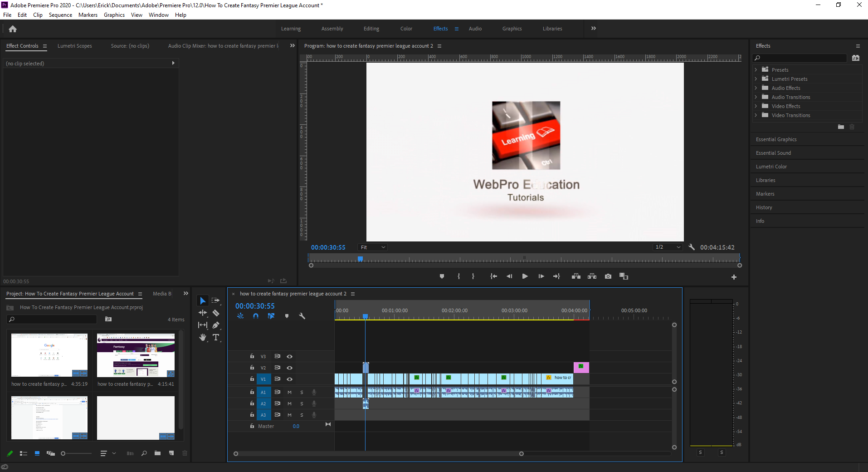Select the Type tool
This screenshot has width=868, height=472.
[x=216, y=337]
